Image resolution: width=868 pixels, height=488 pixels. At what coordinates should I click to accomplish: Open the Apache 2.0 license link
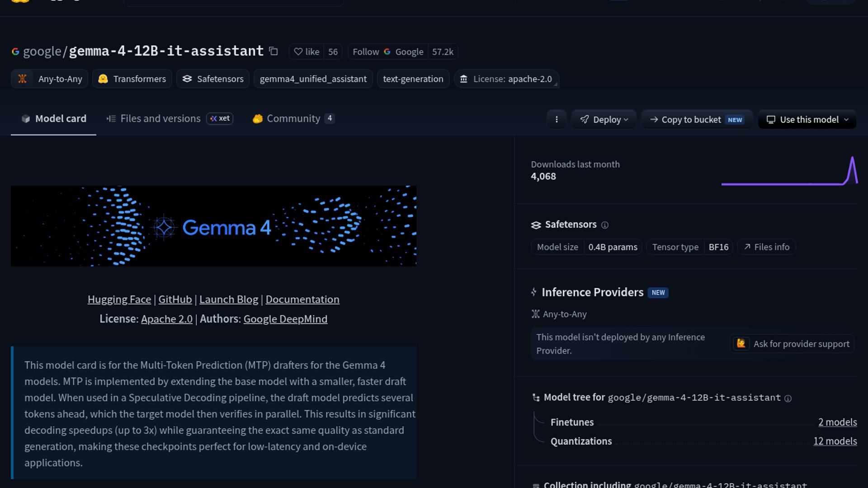coord(167,319)
